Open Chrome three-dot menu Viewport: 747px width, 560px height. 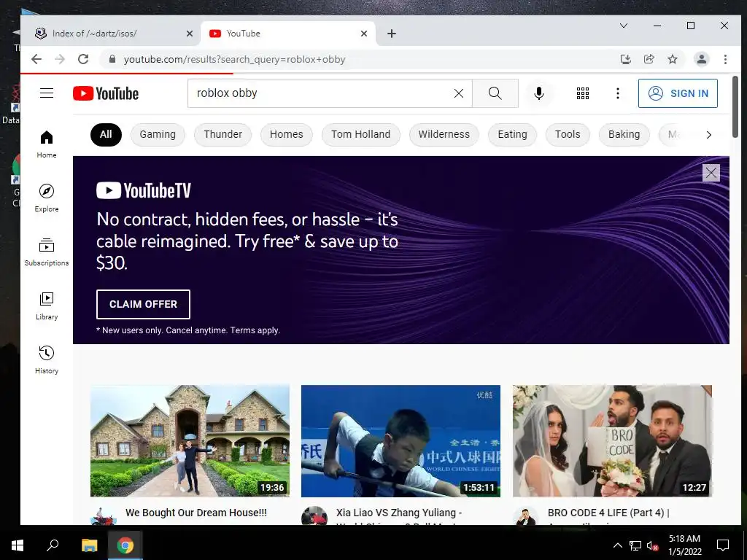[x=725, y=59]
